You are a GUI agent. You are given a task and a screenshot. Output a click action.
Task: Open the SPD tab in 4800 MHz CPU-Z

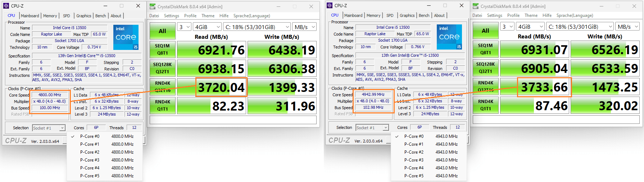[67, 16]
